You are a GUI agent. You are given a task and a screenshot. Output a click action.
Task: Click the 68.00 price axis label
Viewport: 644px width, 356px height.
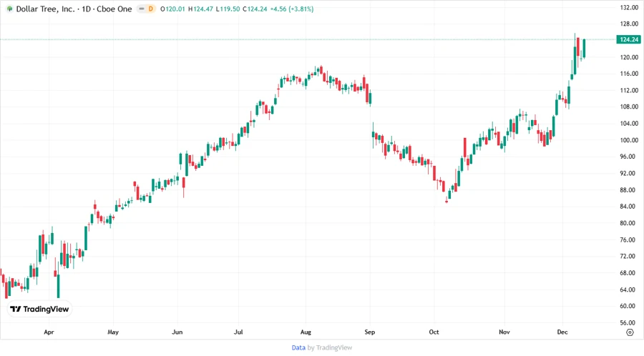(629, 273)
